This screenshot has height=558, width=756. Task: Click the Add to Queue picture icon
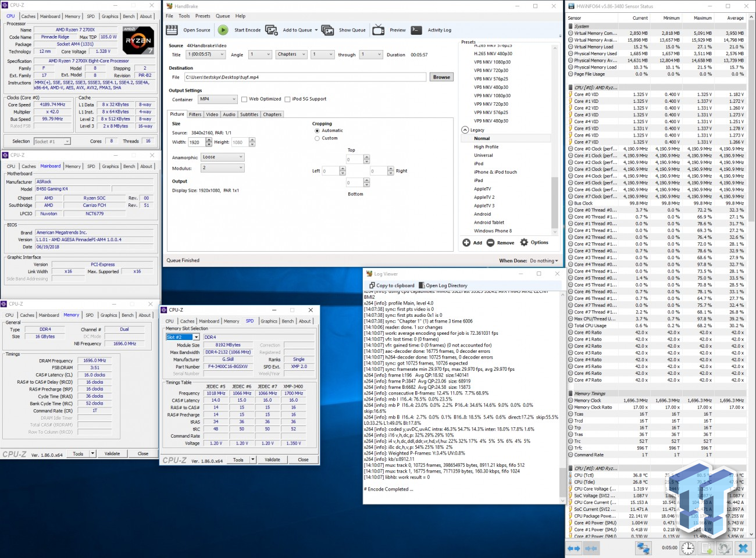click(x=271, y=30)
